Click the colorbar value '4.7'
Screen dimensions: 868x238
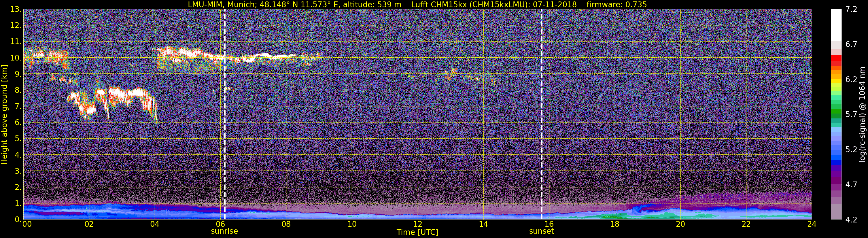[851, 185]
